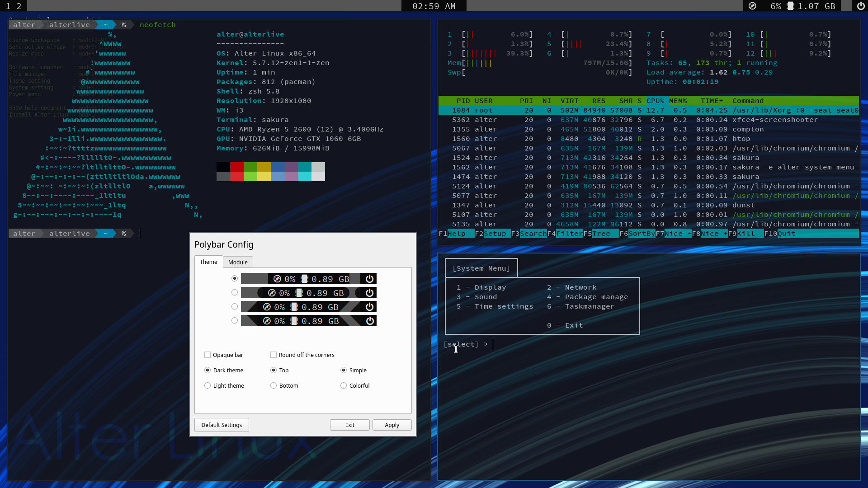Screen dimensions: 868x488
Task: Click the Apply button
Action: [392, 425]
